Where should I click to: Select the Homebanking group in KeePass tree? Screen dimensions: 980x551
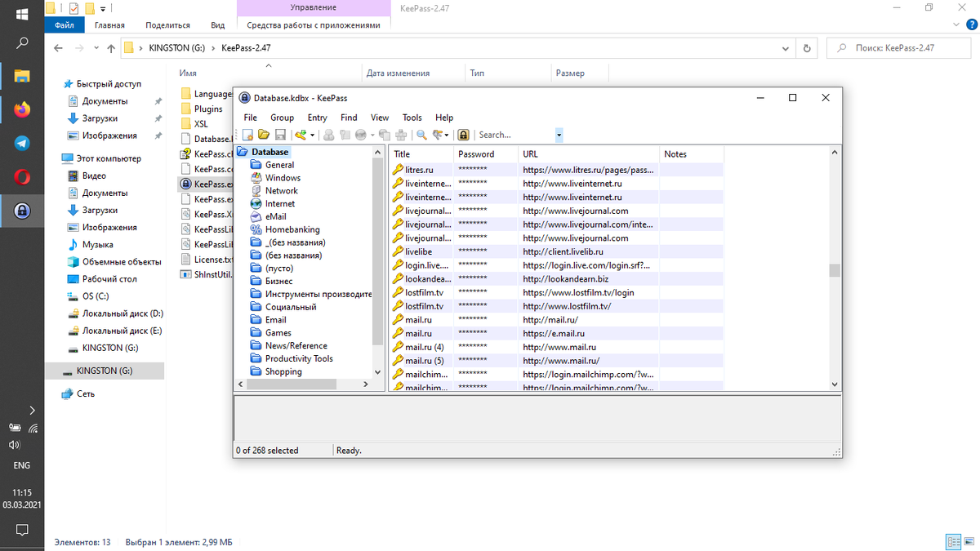292,230
